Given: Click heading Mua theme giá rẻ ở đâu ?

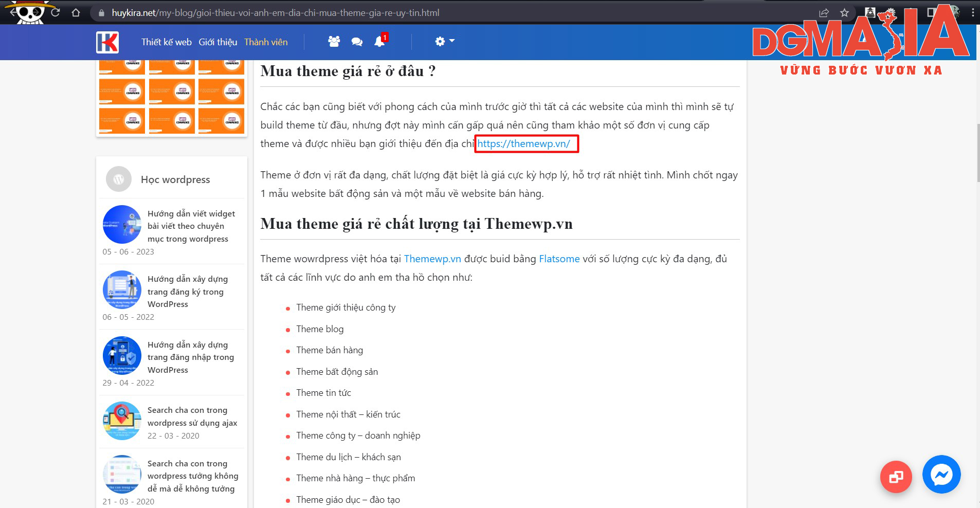Looking at the screenshot, I should point(348,71).
